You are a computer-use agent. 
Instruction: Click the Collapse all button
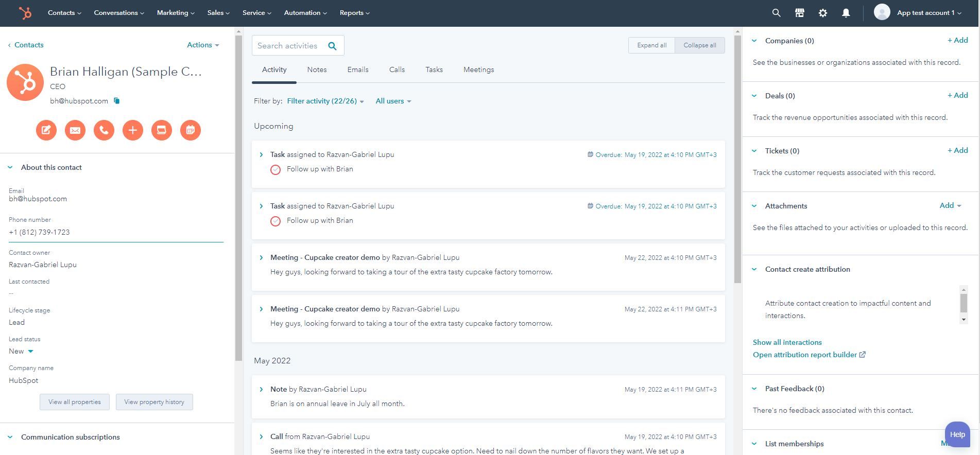click(700, 45)
